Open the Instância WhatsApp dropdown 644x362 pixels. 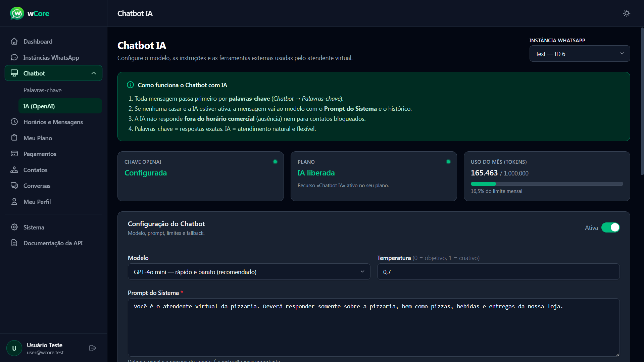point(580,54)
